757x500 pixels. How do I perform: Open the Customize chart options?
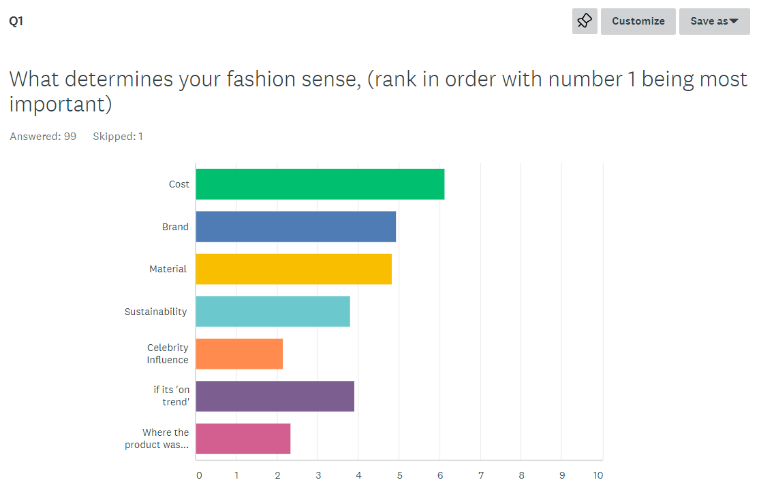[x=638, y=21]
